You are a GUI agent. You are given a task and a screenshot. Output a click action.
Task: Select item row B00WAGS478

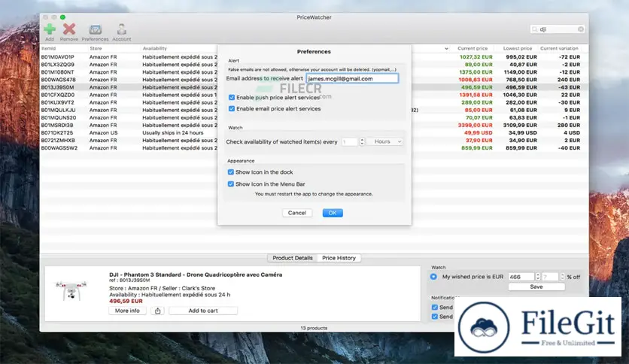(x=58, y=80)
